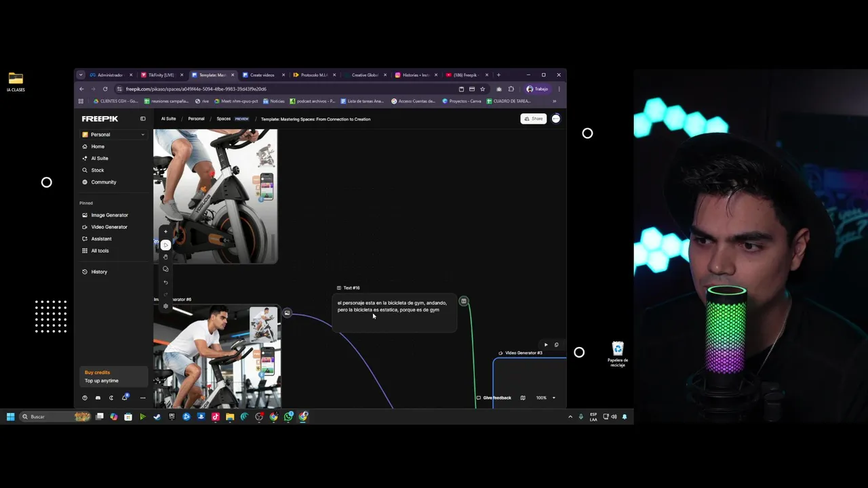The height and width of the screenshot is (488, 868).
Task: Open AI Suite in sidebar
Action: 100,158
